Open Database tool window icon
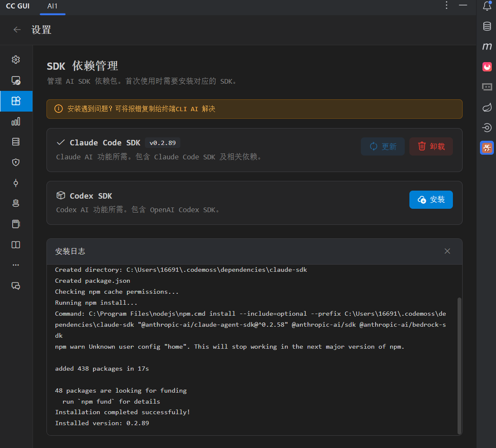This screenshot has height=448, width=496. (x=487, y=26)
